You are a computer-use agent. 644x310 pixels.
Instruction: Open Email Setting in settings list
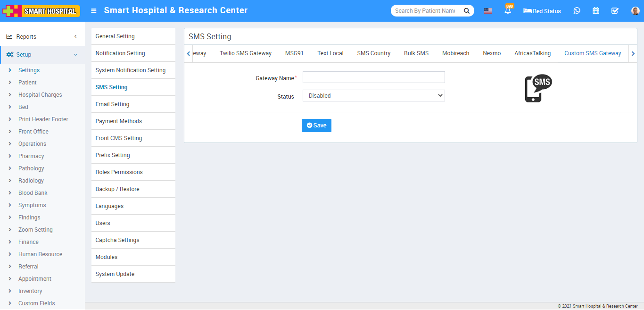112,104
